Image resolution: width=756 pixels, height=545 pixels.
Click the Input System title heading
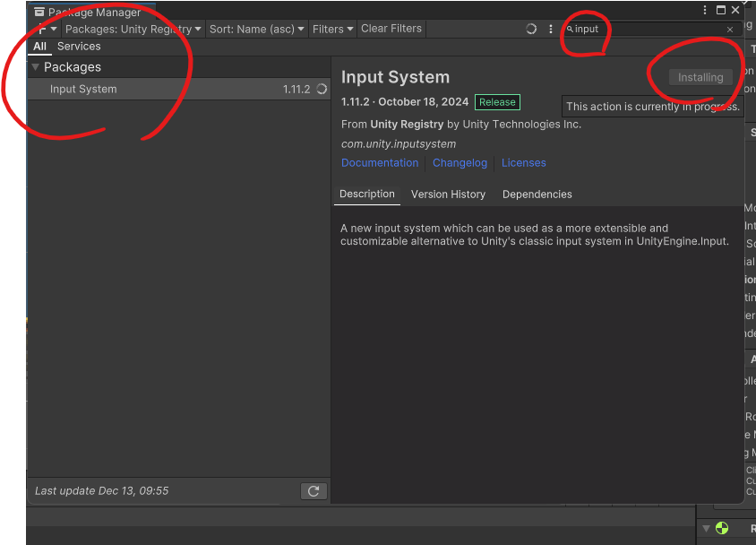coord(395,77)
